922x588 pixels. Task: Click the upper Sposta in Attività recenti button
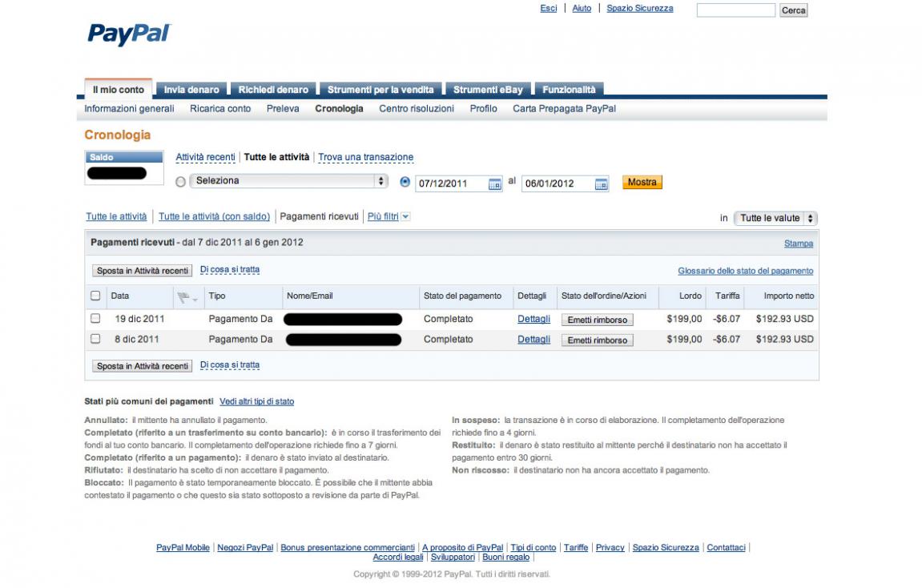pyautogui.click(x=143, y=271)
